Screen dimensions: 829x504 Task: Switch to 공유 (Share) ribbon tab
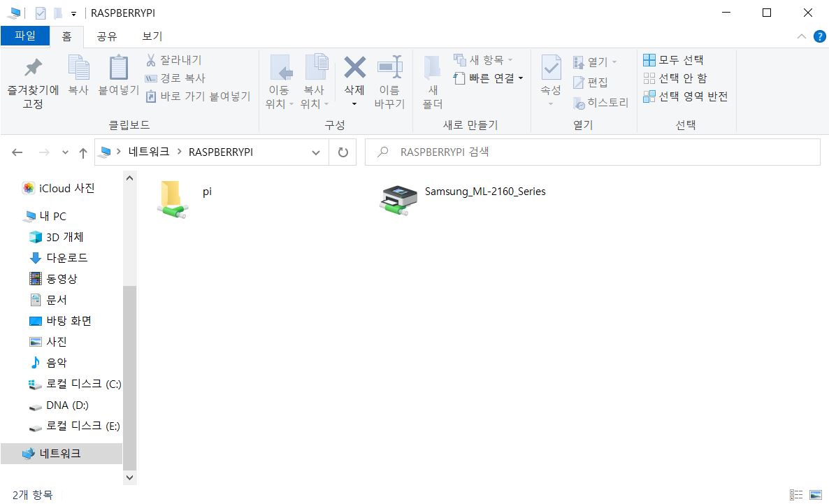coord(106,36)
